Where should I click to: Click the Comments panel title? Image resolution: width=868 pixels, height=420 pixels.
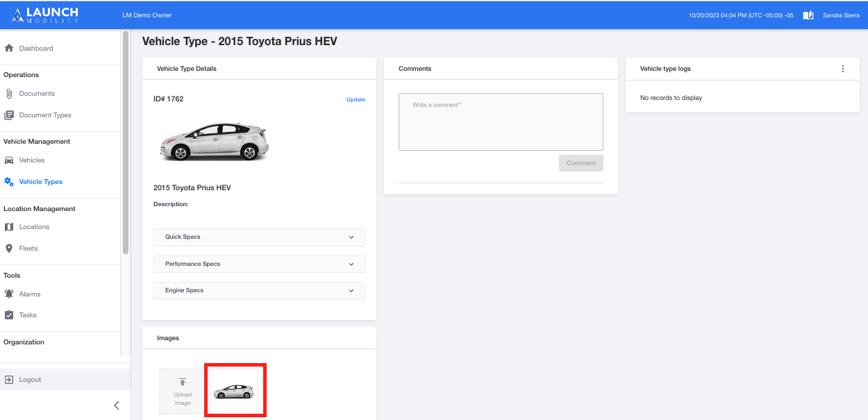point(415,69)
